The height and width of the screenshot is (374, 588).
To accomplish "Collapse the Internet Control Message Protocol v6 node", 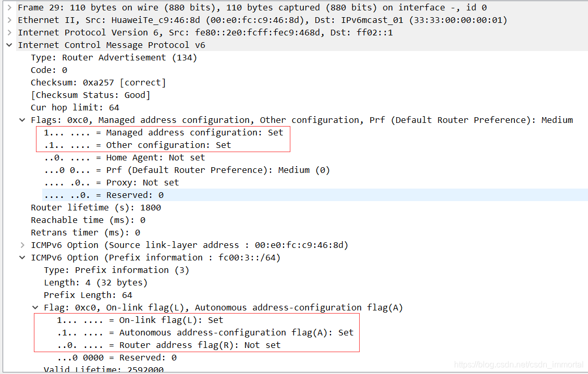I will coord(9,45).
